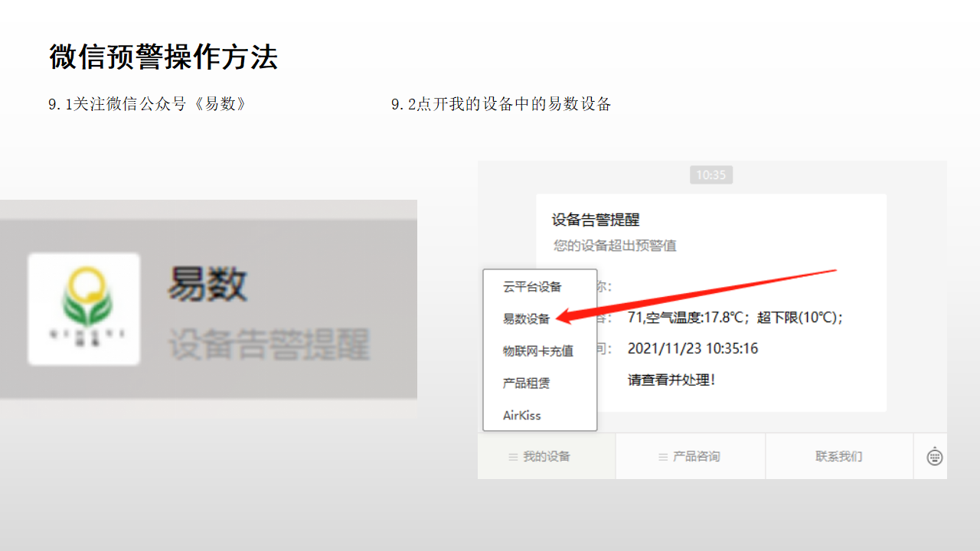Select 产品租赁 menu option
Image resolution: width=980 pixels, height=551 pixels.
pyautogui.click(x=526, y=383)
